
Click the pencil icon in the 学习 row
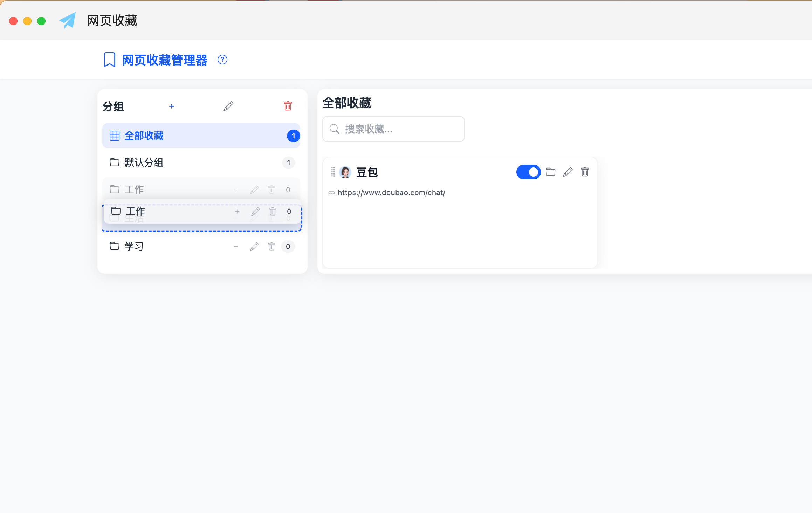[254, 247]
